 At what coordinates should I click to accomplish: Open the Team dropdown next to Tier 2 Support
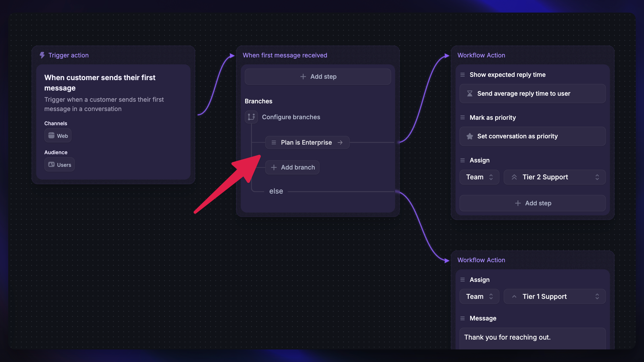pos(479,177)
